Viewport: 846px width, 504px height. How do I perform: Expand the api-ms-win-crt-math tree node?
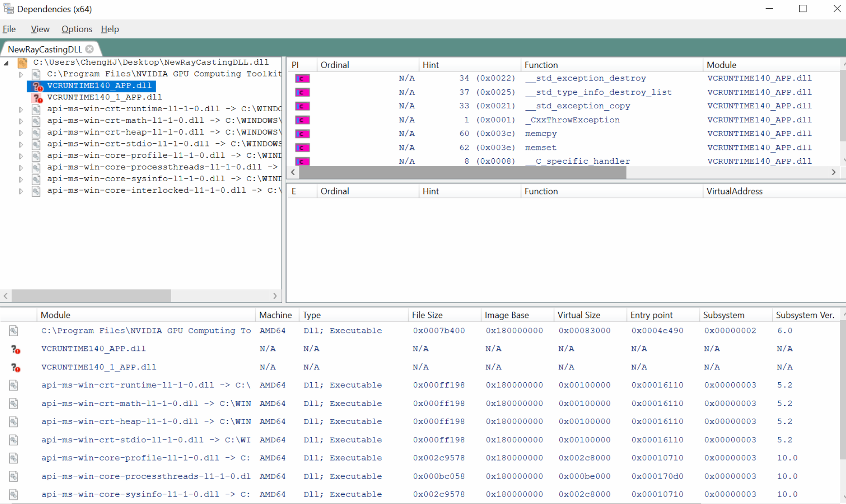(x=21, y=121)
